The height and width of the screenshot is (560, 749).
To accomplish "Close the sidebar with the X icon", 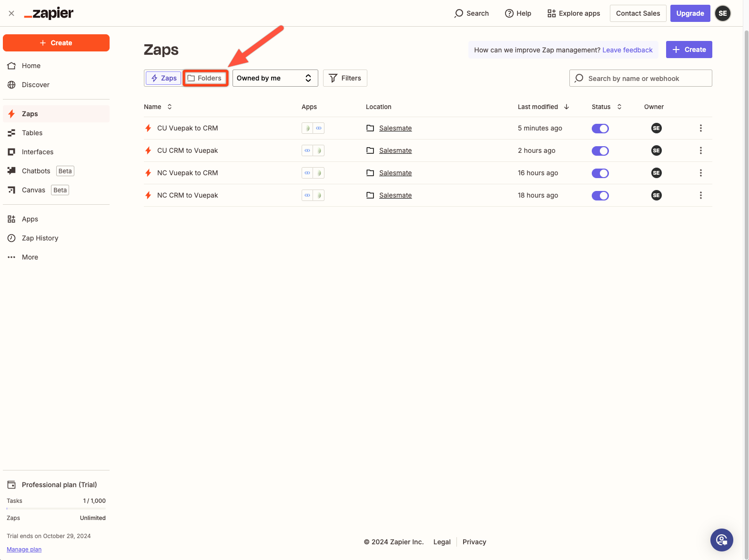I will (11, 13).
